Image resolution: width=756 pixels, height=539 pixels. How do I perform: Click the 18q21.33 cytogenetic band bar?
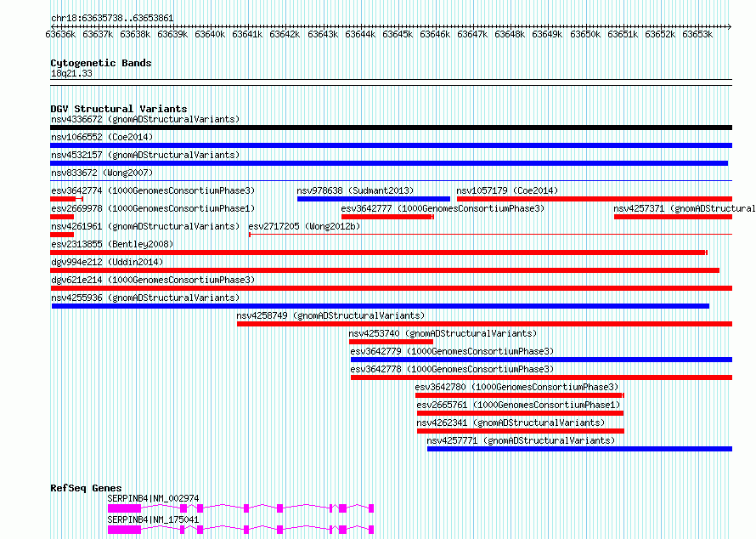click(391, 82)
